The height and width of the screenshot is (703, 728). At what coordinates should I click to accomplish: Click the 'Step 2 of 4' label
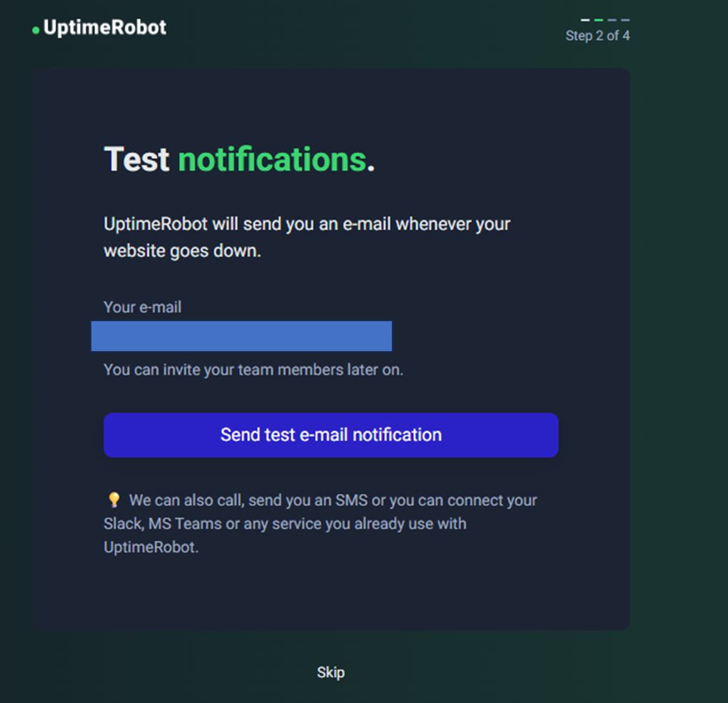click(x=599, y=36)
